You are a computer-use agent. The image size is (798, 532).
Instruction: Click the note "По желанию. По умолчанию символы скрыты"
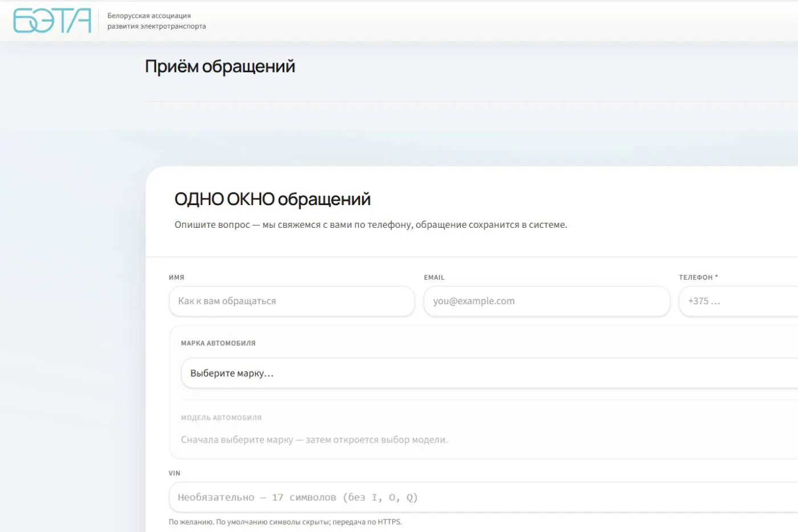[286, 522]
